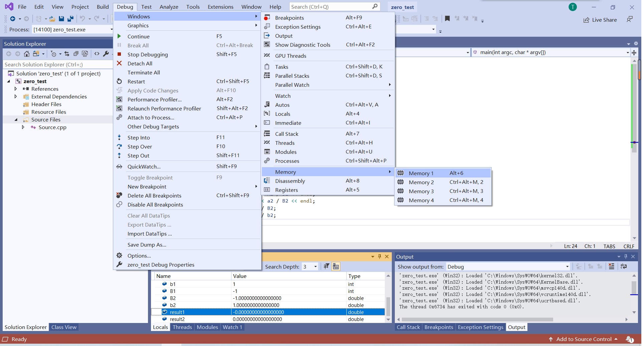Click the Pending Changes Filter clock icon

tap(53, 54)
